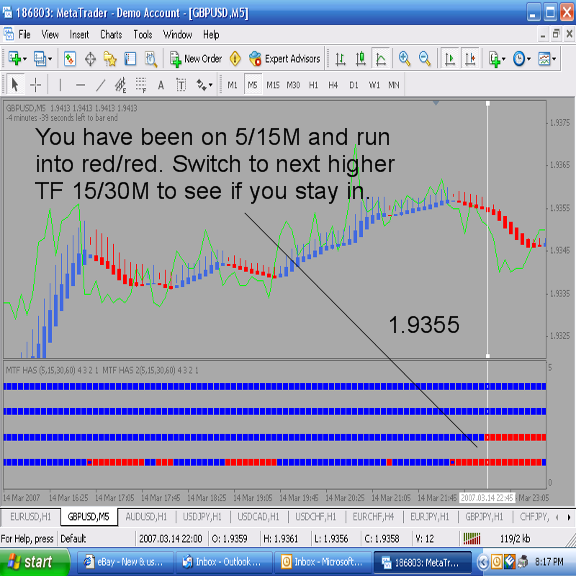This screenshot has height=576, width=576.
Task: Click the New Order button
Action: point(196,59)
